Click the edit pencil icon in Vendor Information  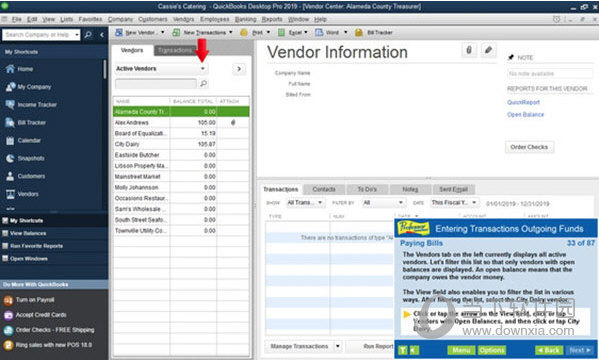coord(488,50)
